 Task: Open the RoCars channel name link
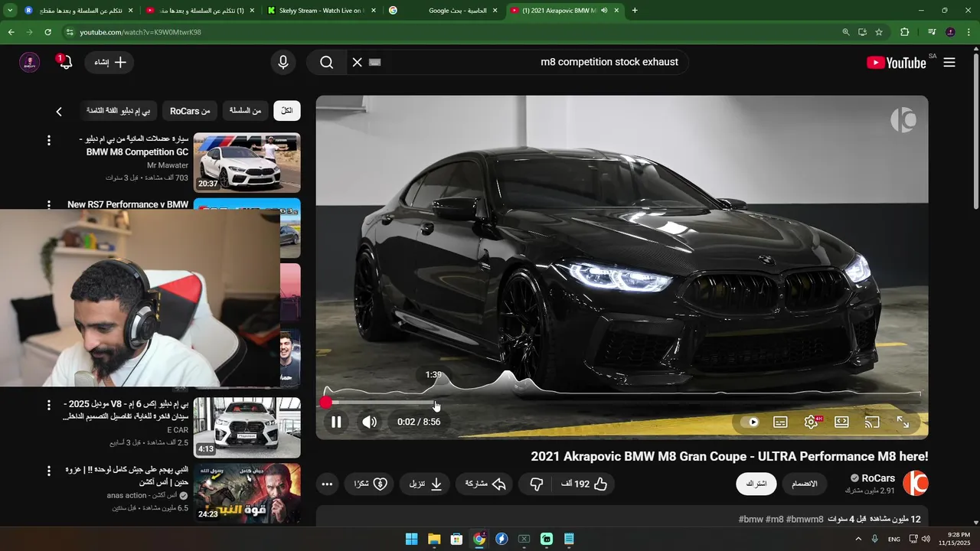(x=878, y=478)
